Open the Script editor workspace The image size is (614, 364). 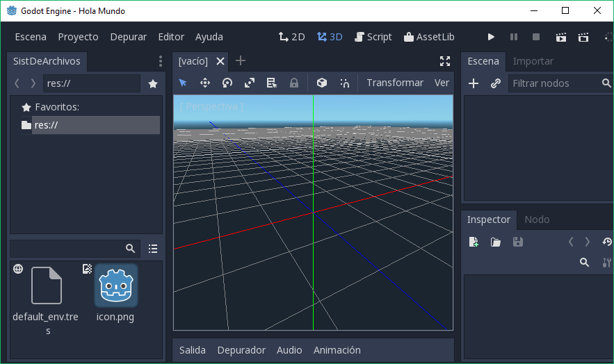(373, 37)
